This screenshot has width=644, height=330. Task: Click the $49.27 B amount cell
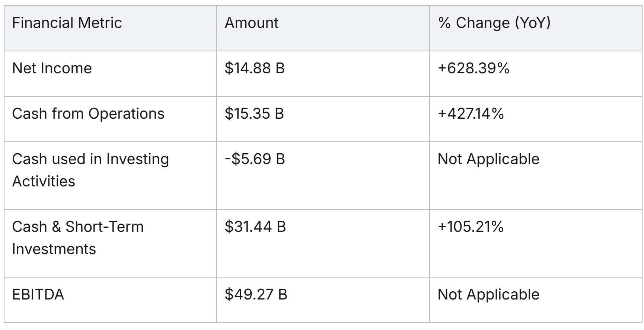coord(256,295)
